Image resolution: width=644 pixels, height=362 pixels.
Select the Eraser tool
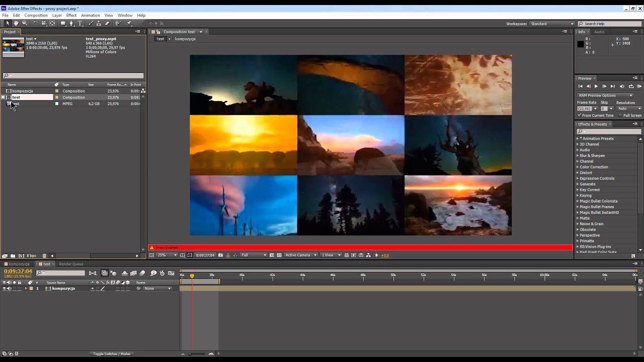coord(107,24)
